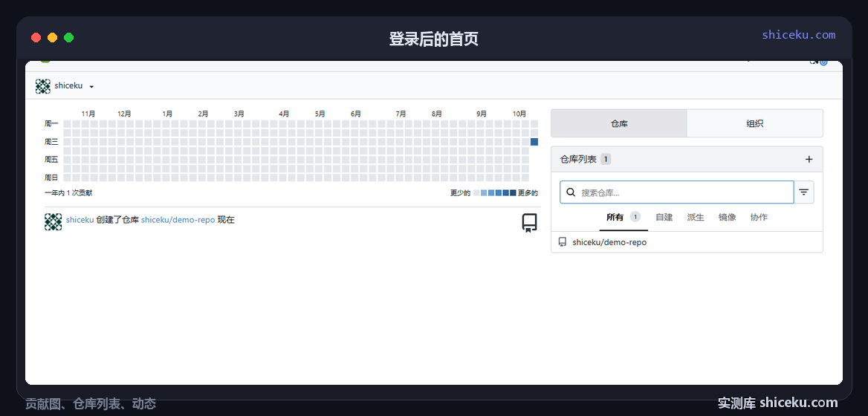Switch to the 仓库 tab

pos(619,123)
